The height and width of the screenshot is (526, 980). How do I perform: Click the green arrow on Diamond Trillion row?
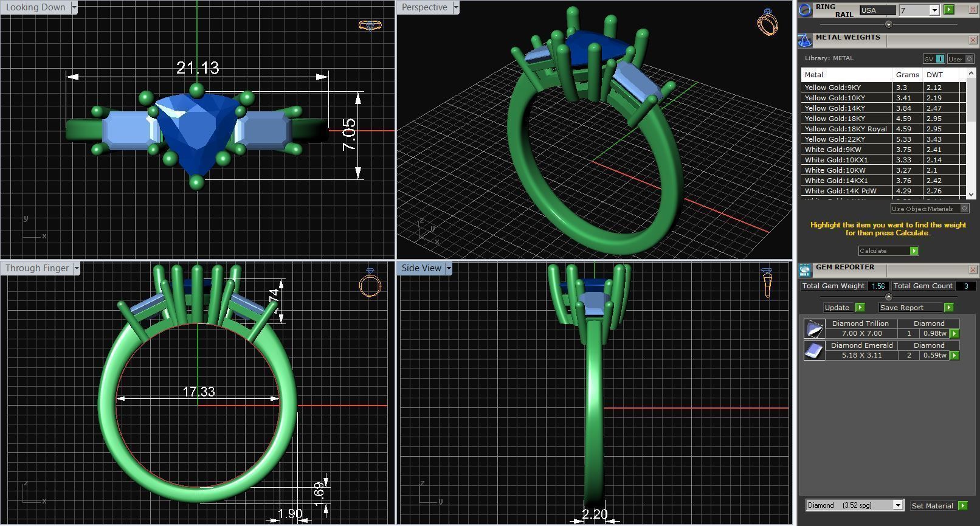click(x=954, y=333)
